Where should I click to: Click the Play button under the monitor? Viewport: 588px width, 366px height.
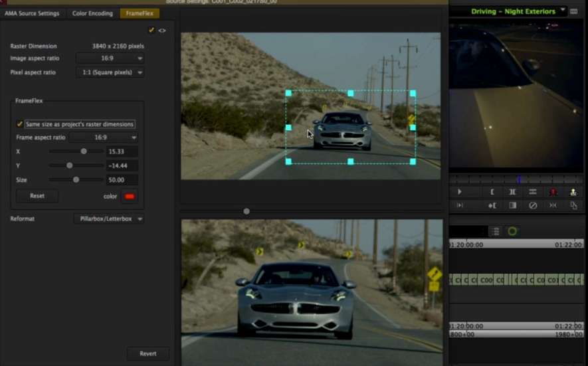click(x=459, y=191)
